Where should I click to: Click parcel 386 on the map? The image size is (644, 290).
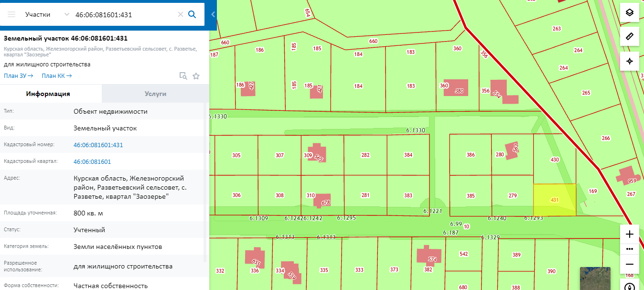click(471, 155)
